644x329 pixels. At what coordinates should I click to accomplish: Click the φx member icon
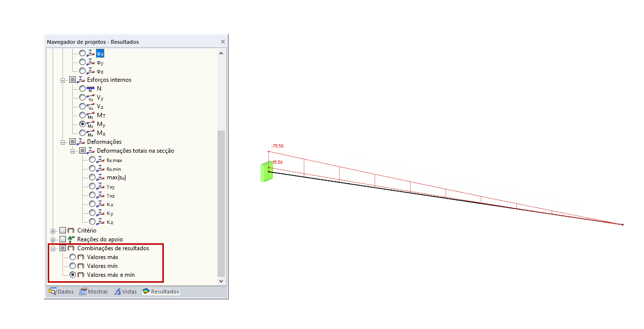coord(91,53)
